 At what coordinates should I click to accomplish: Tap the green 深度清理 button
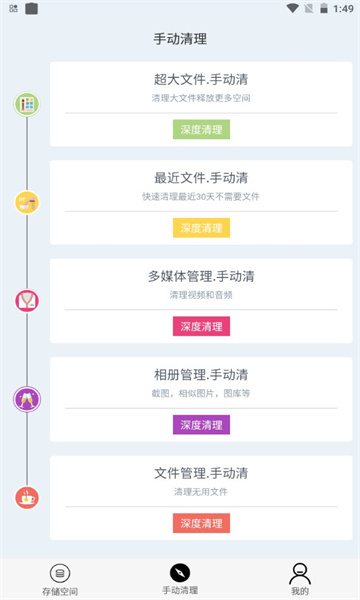point(201,129)
